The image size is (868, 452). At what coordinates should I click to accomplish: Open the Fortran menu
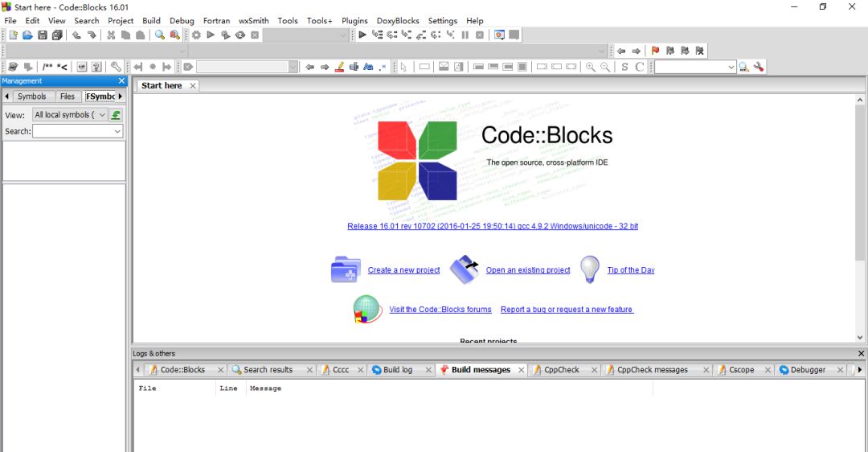point(216,20)
